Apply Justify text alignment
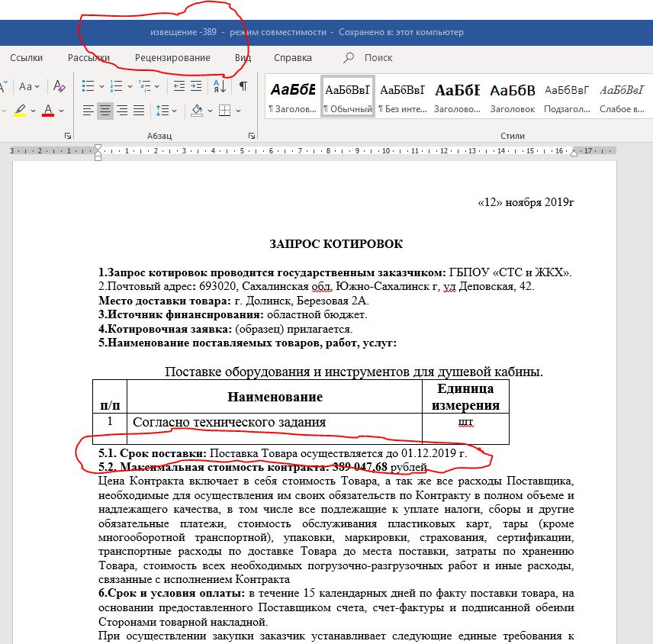The height and width of the screenshot is (644, 653). pyautogui.click(x=139, y=110)
